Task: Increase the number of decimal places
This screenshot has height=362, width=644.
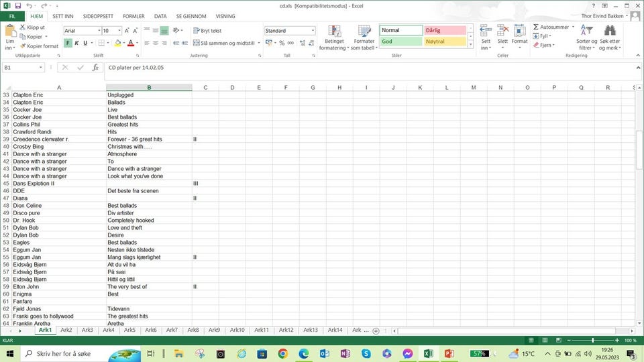Action: [x=303, y=43]
